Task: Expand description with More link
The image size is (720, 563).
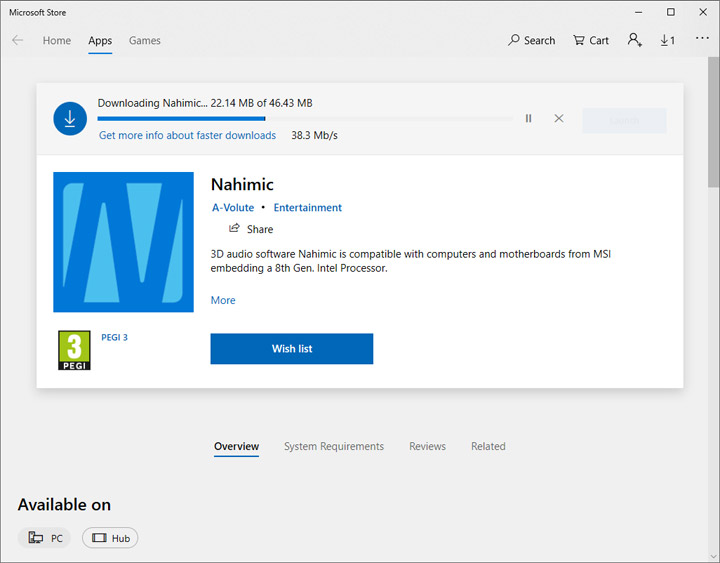Action: [x=223, y=300]
